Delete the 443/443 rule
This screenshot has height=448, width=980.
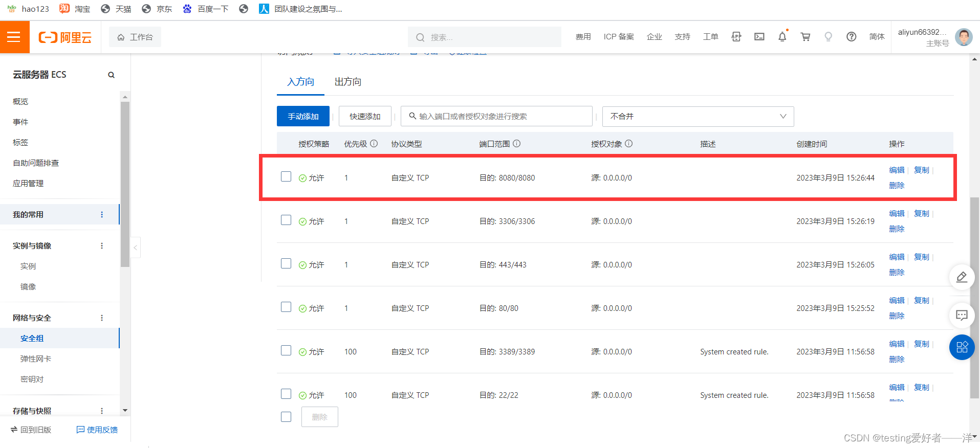pos(897,273)
